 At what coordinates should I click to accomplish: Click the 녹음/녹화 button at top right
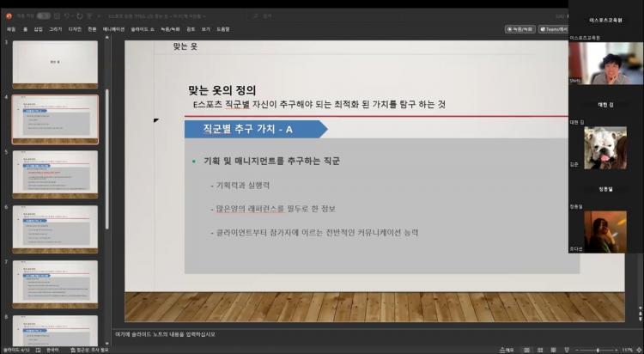click(519, 28)
